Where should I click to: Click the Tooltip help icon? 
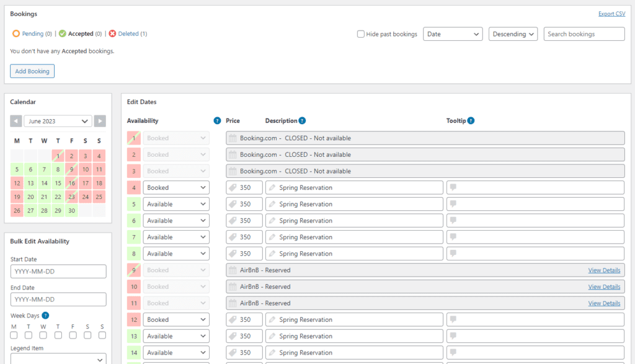(471, 121)
